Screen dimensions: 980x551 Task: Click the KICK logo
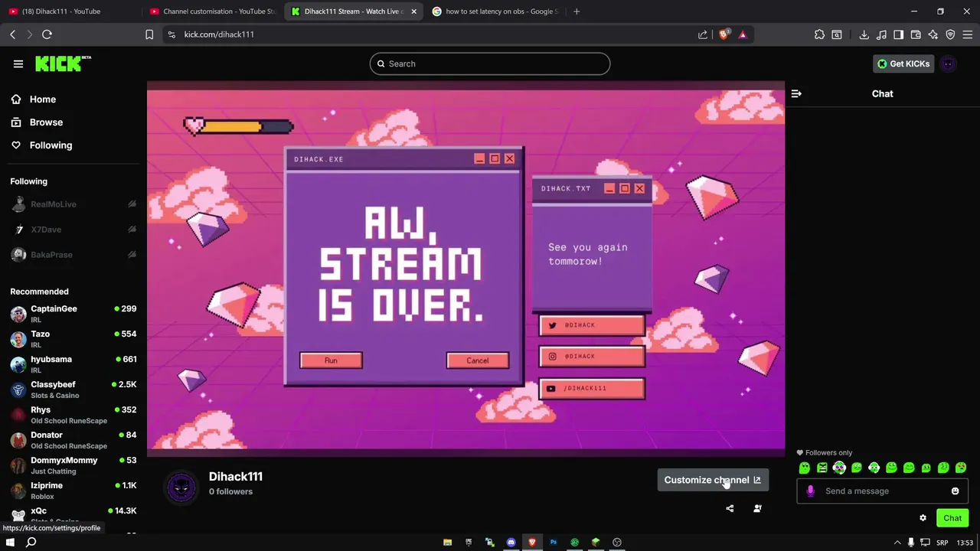(63, 64)
